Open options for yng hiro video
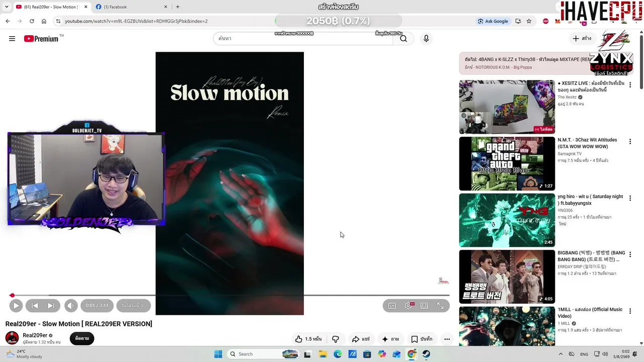Screen dimensions: 644x362 (x=630, y=198)
